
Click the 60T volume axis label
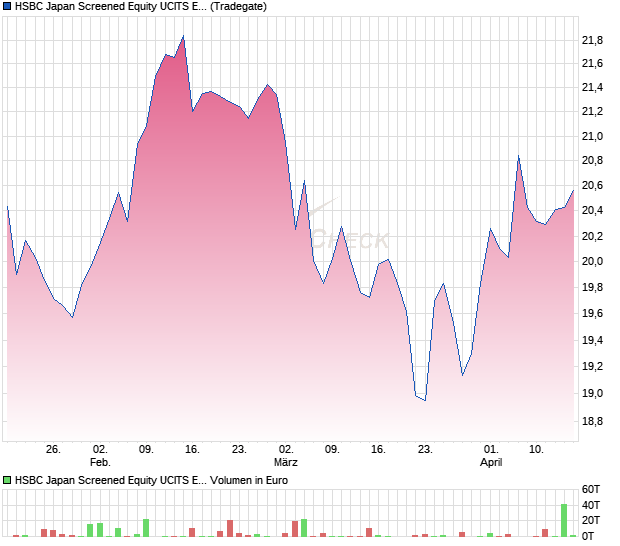(591, 489)
